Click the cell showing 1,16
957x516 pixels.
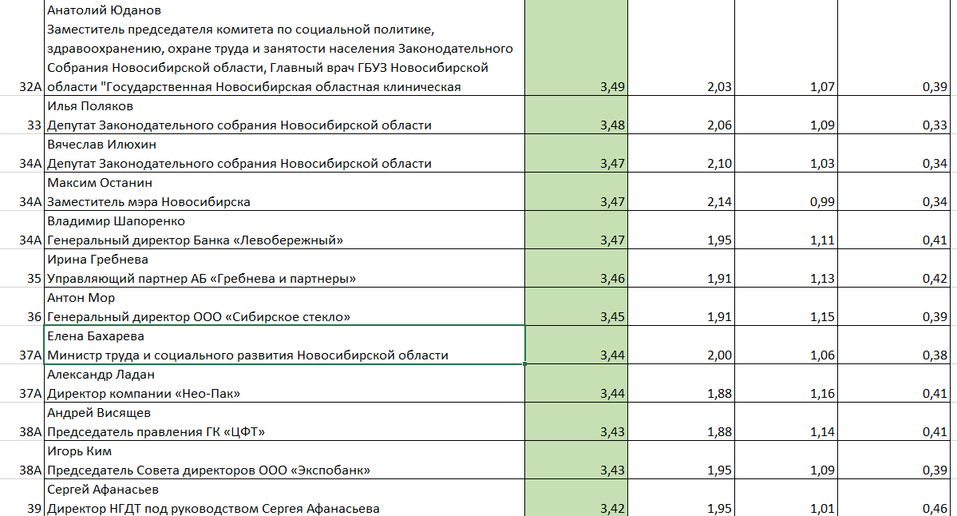[x=786, y=394]
